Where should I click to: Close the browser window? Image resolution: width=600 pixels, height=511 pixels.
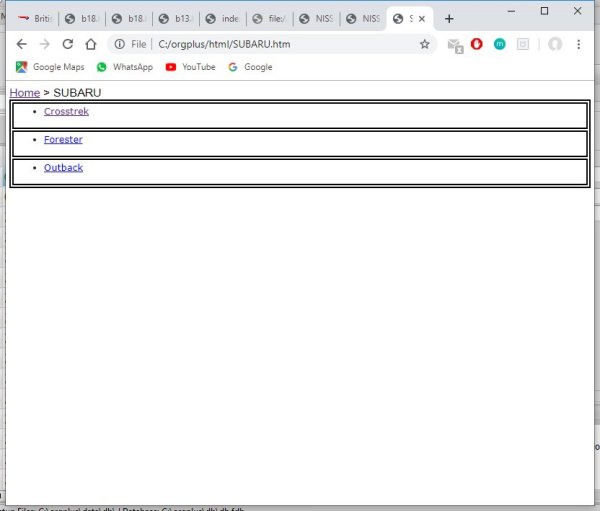577,11
